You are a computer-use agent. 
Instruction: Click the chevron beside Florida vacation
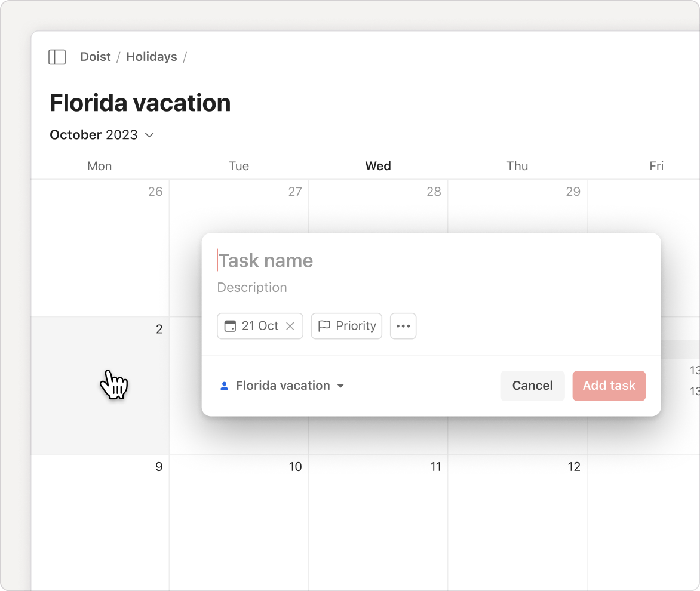tap(341, 386)
